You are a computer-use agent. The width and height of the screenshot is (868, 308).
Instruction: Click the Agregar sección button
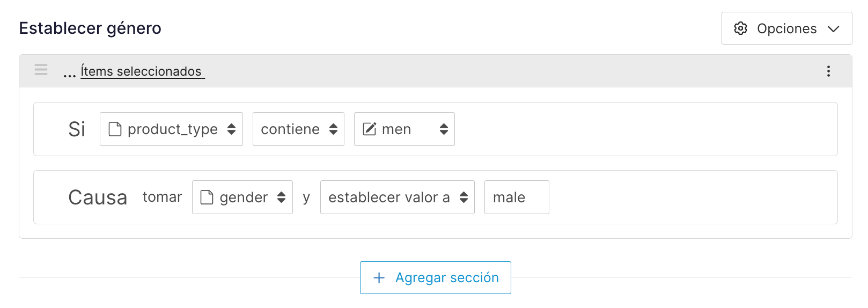pyautogui.click(x=435, y=277)
